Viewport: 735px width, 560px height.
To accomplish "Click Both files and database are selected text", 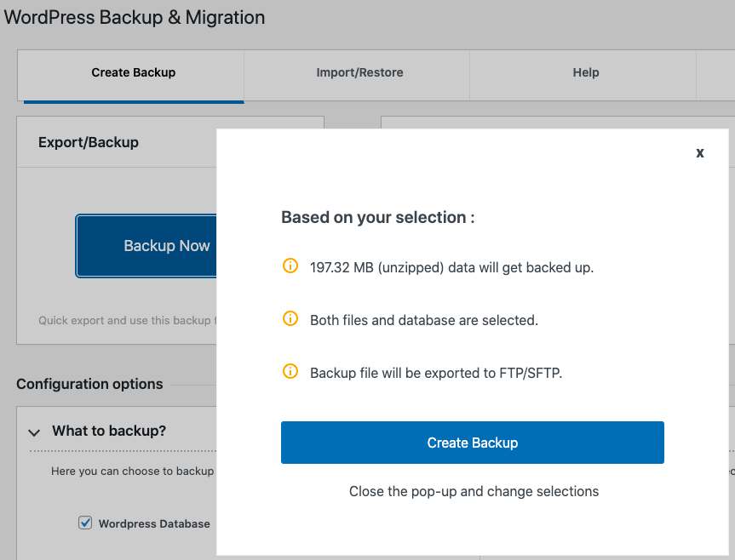I will [x=424, y=320].
